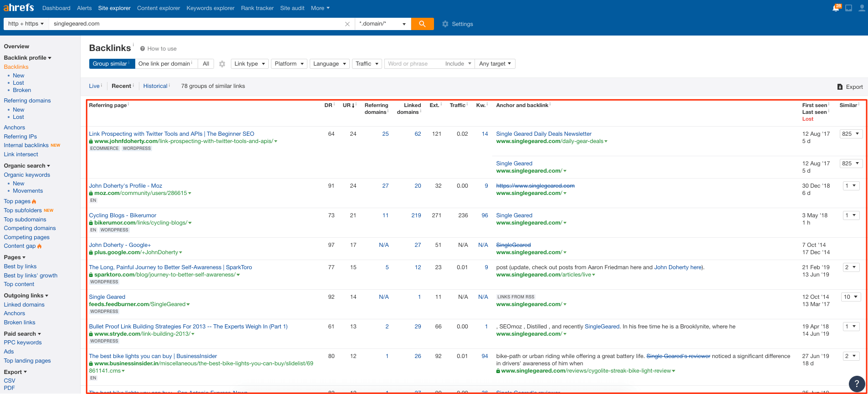
Task: Focus the Word or phrase input
Action: click(414, 64)
